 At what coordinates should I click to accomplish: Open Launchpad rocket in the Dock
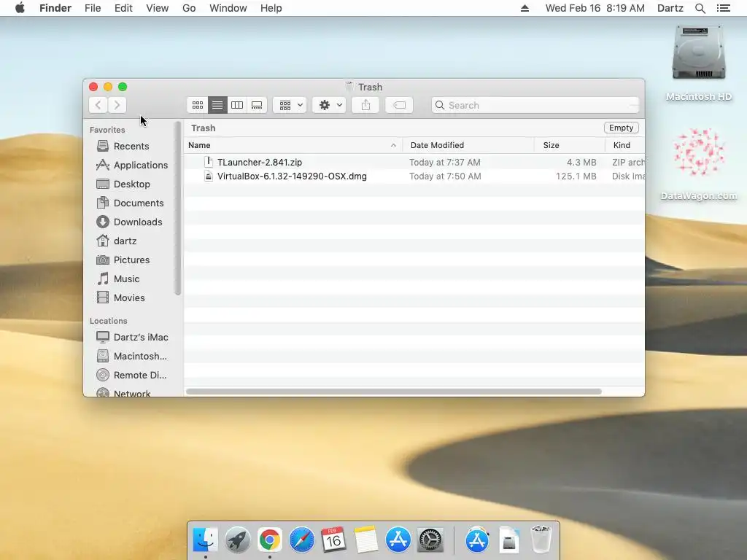pos(238,540)
